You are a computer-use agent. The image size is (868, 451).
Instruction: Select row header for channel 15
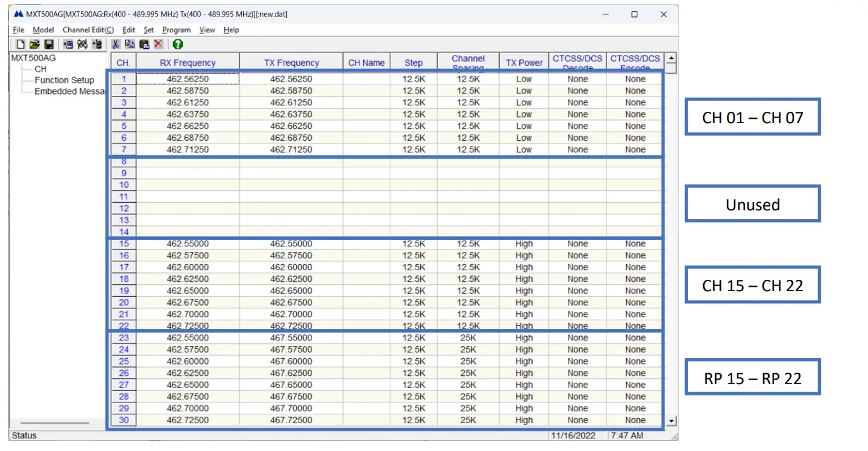coord(124,244)
